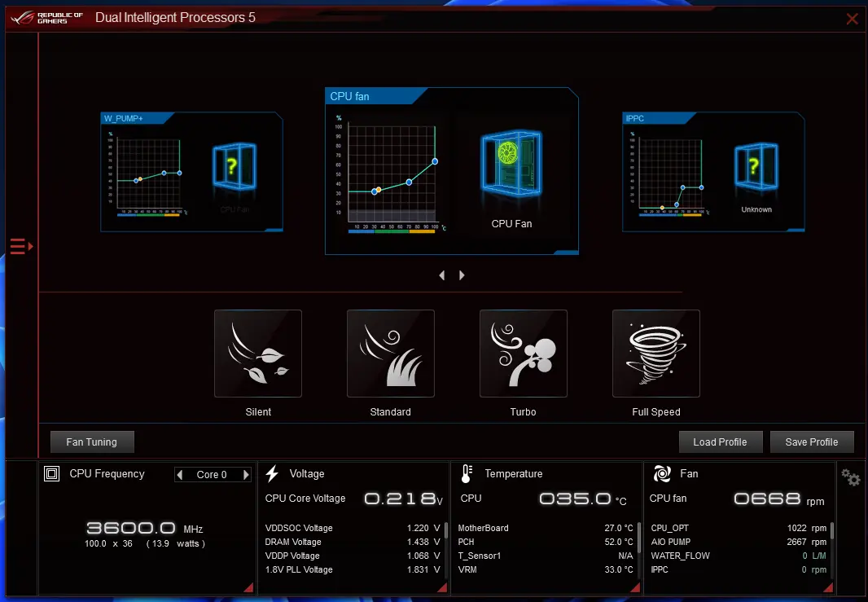Select next core arrow in CPU Frequency
868x602 pixels.
246,475
